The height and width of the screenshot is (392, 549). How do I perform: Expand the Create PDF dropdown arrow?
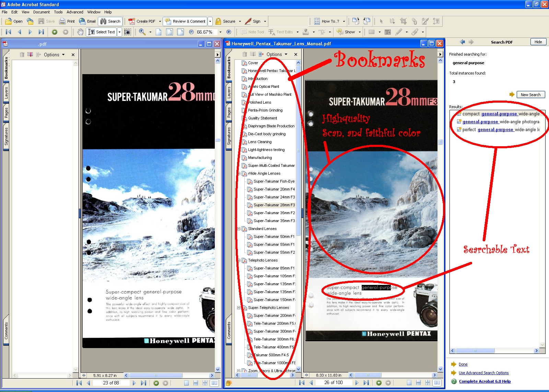(160, 21)
